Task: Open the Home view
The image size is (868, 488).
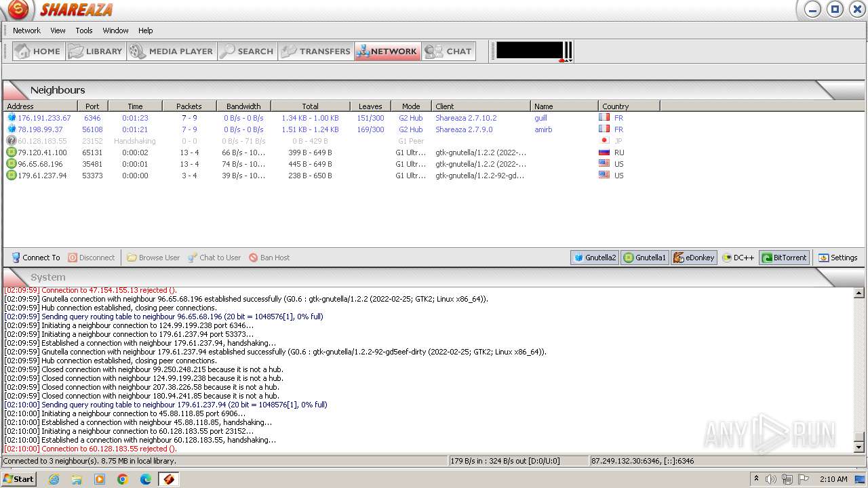Action: [39, 51]
